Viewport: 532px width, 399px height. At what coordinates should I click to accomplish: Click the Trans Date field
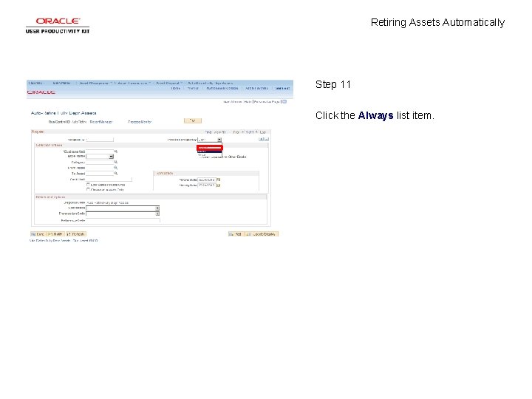(x=207, y=180)
